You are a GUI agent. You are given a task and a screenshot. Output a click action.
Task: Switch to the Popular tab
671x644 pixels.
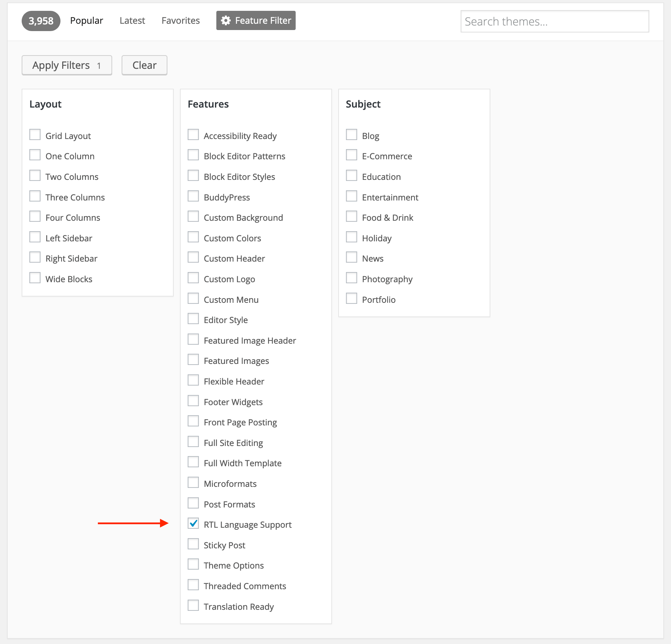point(86,21)
